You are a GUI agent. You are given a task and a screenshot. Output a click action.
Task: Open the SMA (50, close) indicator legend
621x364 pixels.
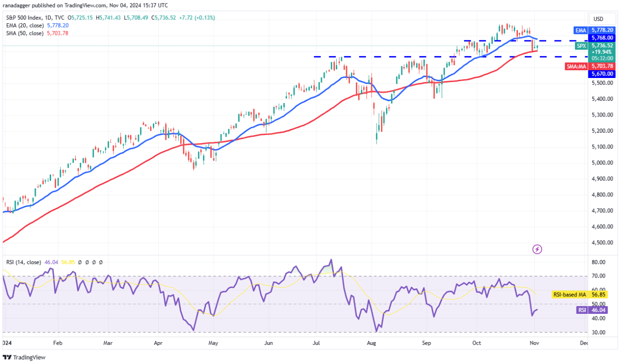click(x=25, y=33)
